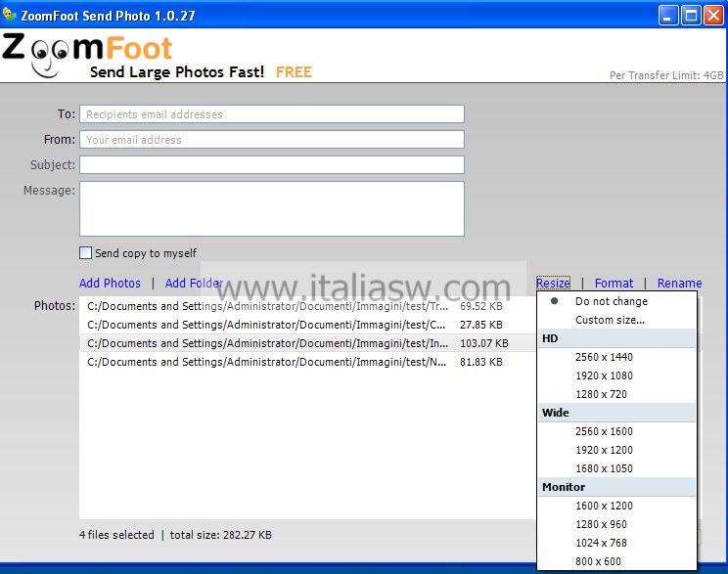728x574 pixels.
Task: Open the Format options link
Action: [614, 283]
